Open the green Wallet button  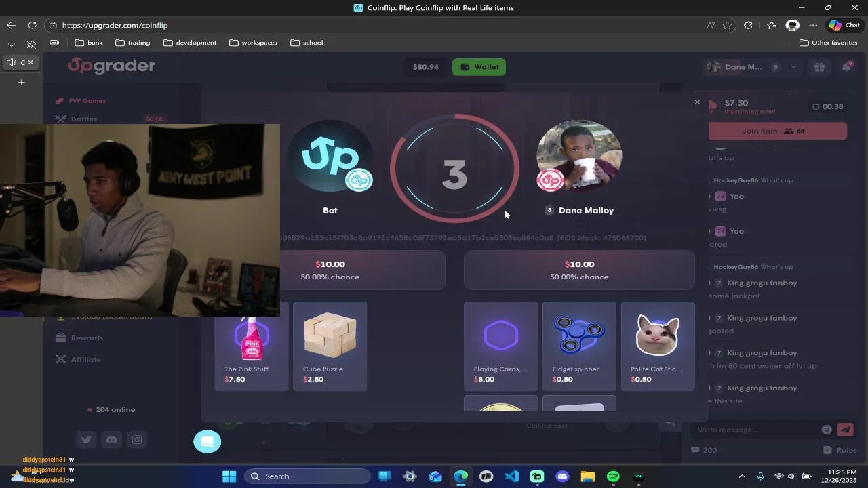[x=479, y=67]
